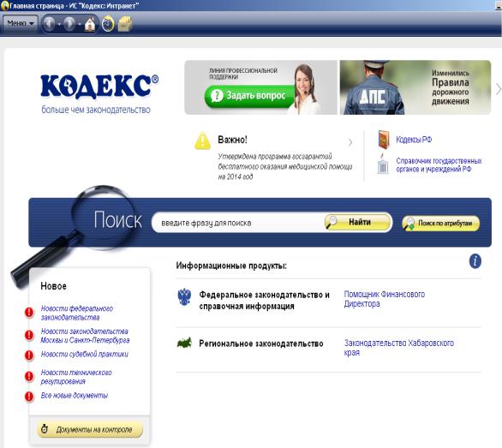502x448 pixels.
Task: Open Законодательство Хабаровского края link
Action: coord(398,348)
